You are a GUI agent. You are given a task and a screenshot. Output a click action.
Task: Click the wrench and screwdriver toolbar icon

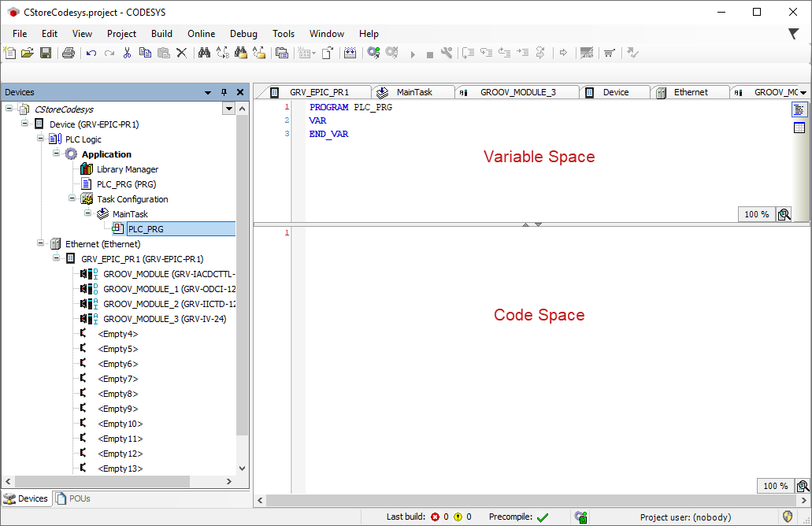point(447,53)
